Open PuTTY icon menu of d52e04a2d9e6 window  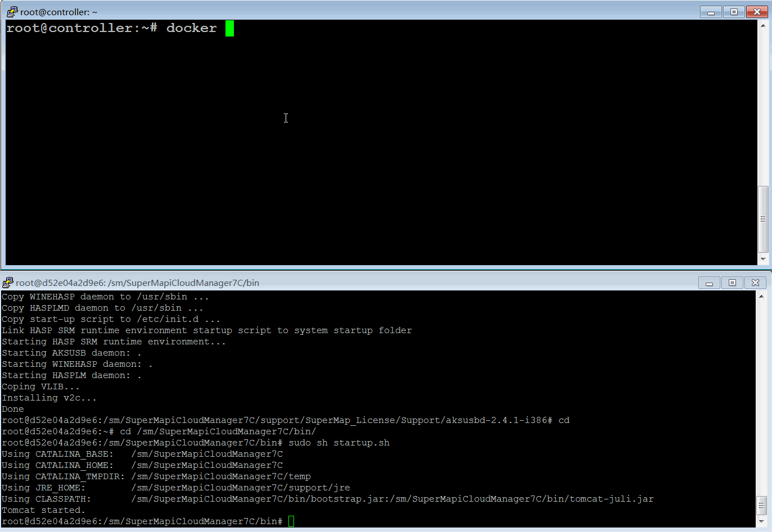[x=8, y=283]
